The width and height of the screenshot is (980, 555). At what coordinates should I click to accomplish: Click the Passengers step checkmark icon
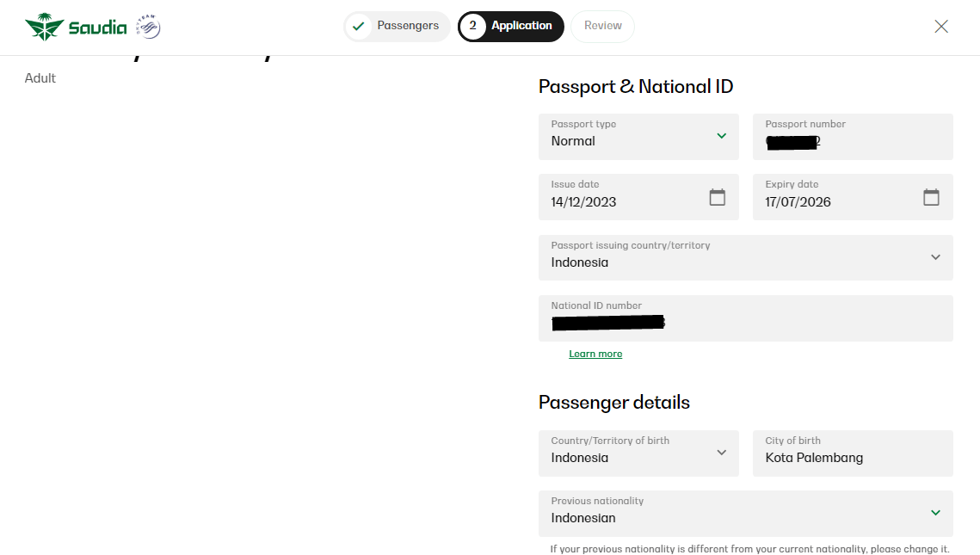tap(359, 27)
